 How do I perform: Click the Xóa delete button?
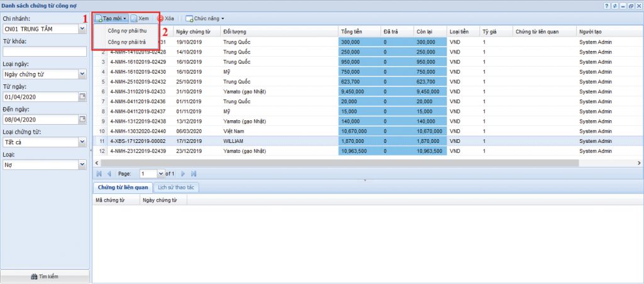pyautogui.click(x=166, y=18)
